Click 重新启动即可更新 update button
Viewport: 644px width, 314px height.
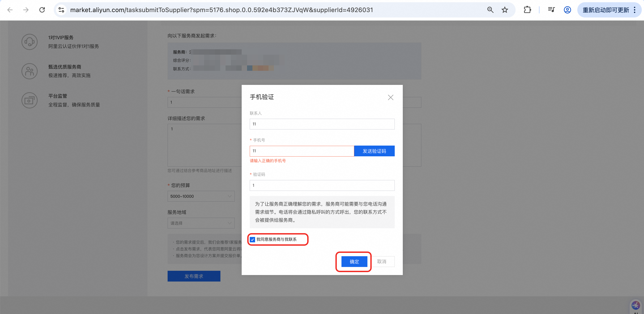(x=606, y=10)
